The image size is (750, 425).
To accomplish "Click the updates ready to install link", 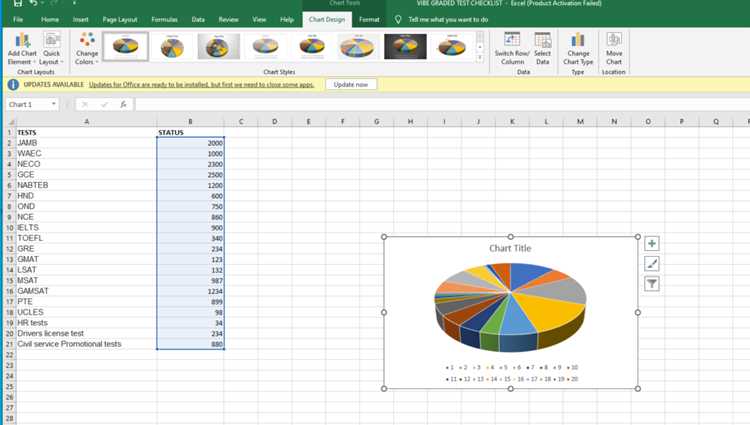I will pyautogui.click(x=201, y=85).
